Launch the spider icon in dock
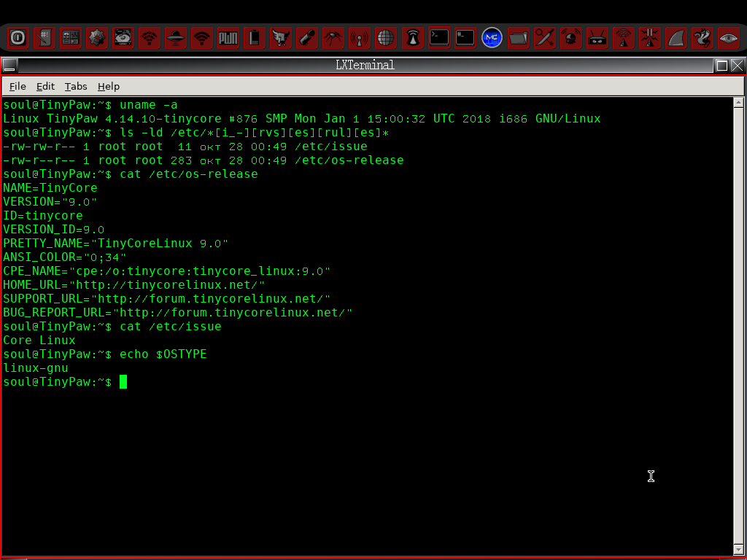The height and width of the screenshot is (560, 747). point(333,38)
